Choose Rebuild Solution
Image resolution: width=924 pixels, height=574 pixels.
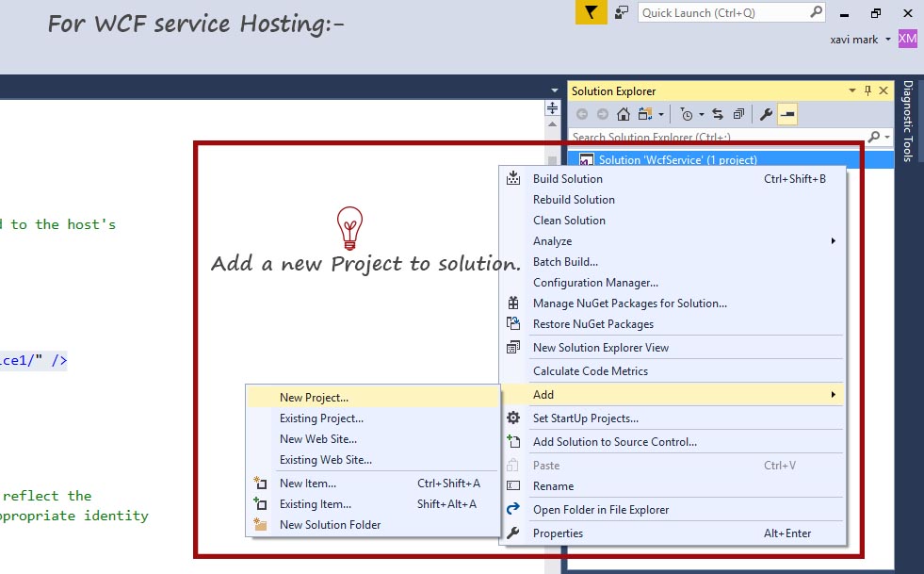click(x=673, y=200)
